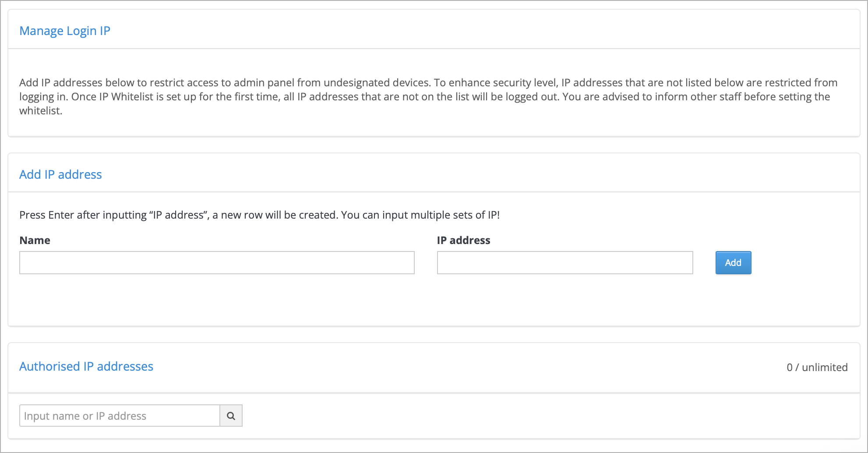Click the IP whitelist description paragraph

[428, 96]
